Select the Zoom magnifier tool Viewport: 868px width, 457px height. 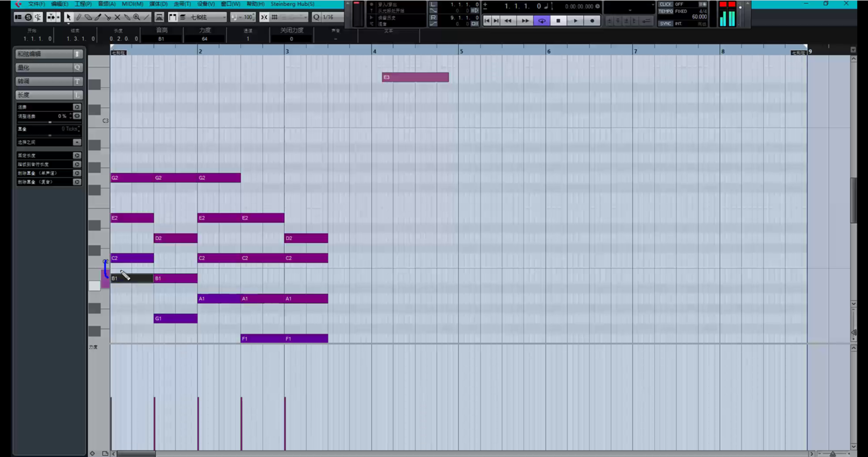click(137, 17)
